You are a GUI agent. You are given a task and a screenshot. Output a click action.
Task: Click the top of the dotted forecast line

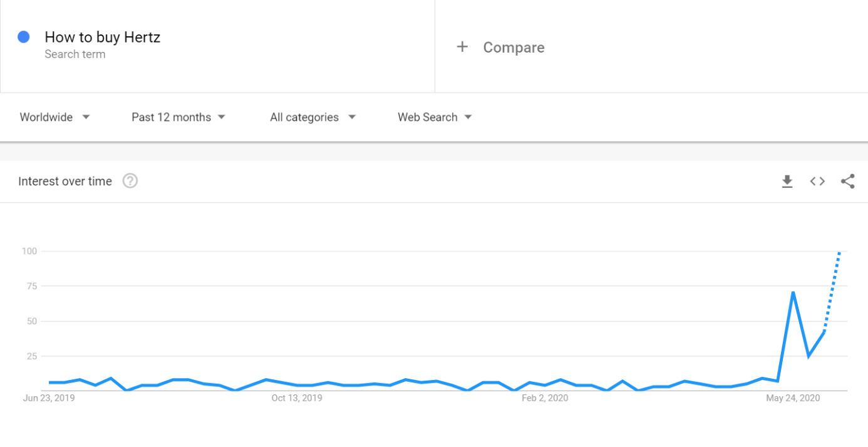[x=839, y=252]
